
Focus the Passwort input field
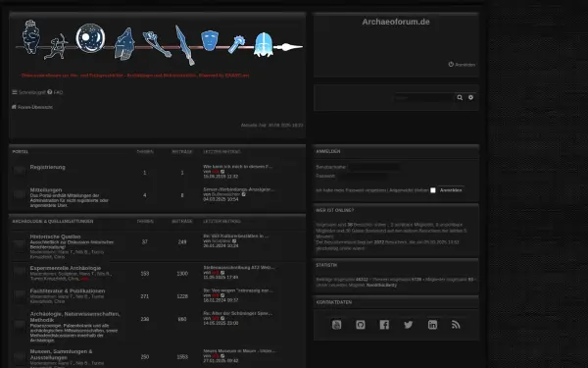pos(363,176)
